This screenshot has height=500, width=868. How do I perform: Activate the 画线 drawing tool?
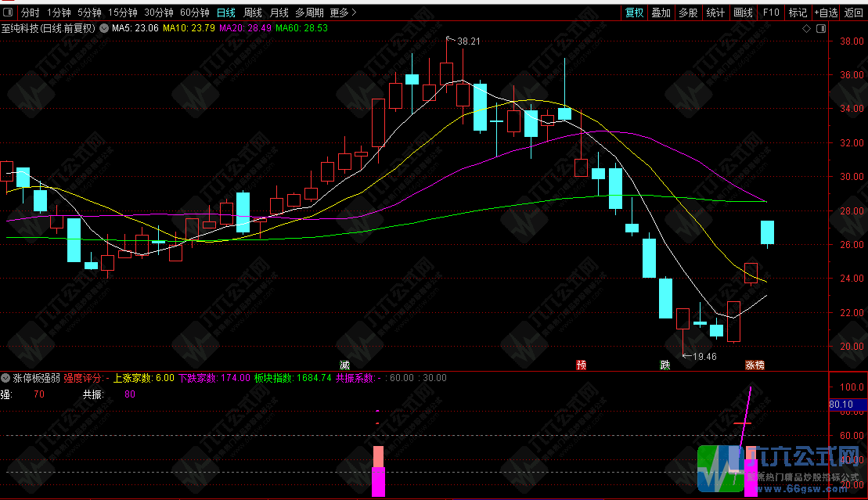743,13
